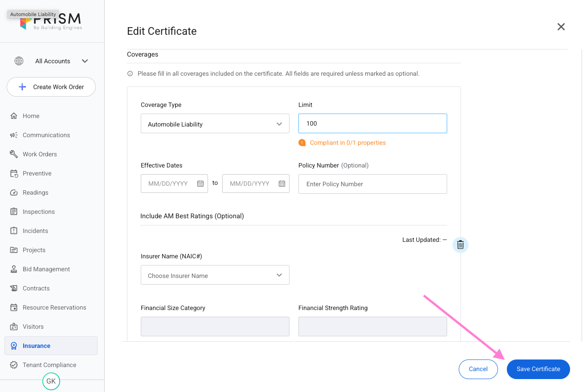Click the trash icon to delete coverage
The height and width of the screenshot is (392, 583).
(461, 245)
